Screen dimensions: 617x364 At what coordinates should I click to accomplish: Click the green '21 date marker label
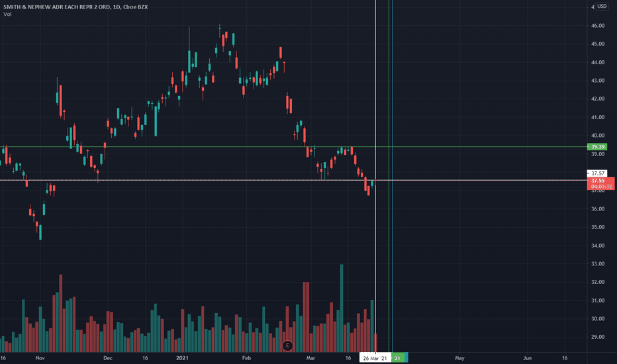pos(397,358)
